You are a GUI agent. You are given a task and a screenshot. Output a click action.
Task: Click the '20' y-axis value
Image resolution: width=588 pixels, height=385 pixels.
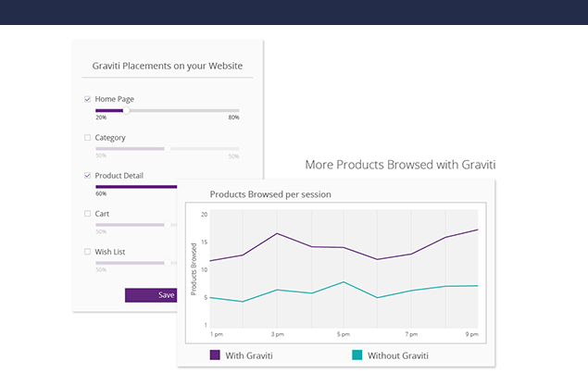coord(204,215)
